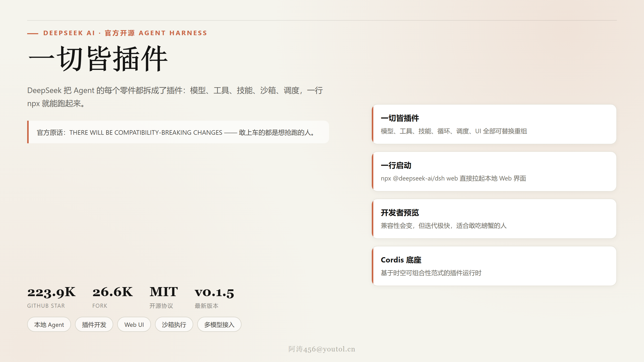This screenshot has width=644, height=362.
Task: Click the v0.1.5 version number
Action: 214,292
